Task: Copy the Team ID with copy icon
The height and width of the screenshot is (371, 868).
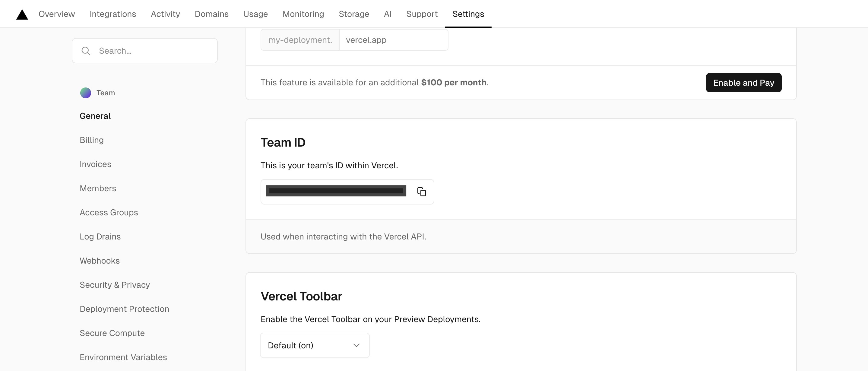Action: click(421, 192)
